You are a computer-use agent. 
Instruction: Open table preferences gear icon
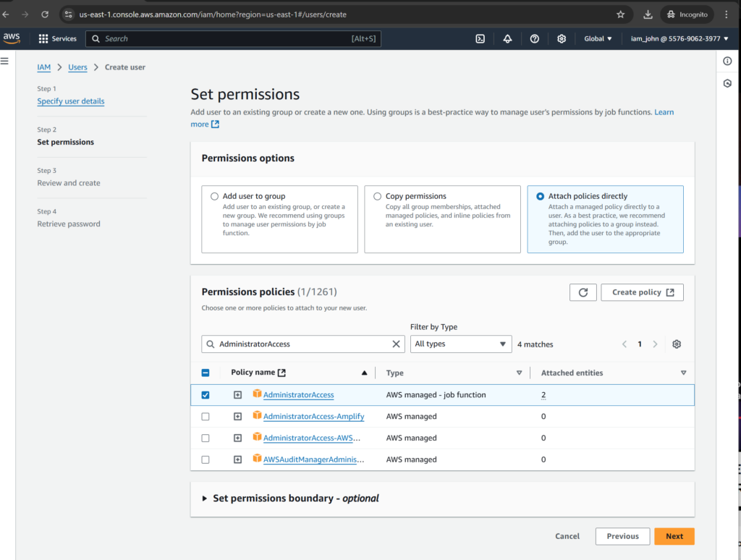coord(677,344)
